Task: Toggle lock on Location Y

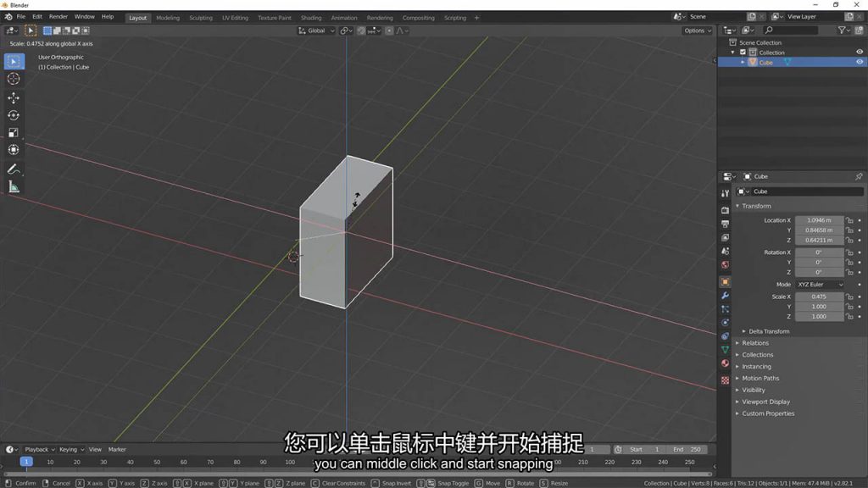Action: (x=849, y=230)
